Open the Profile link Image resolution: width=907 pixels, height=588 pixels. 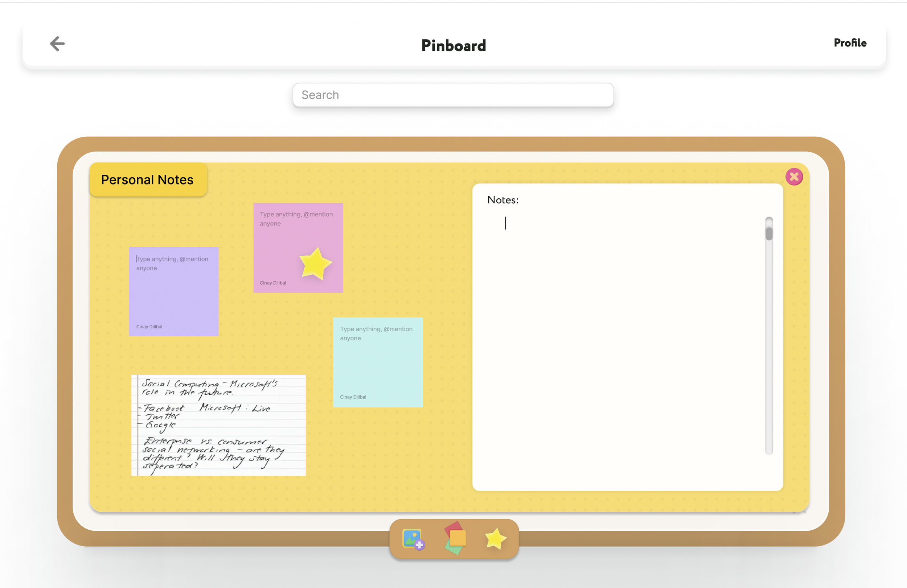point(850,43)
